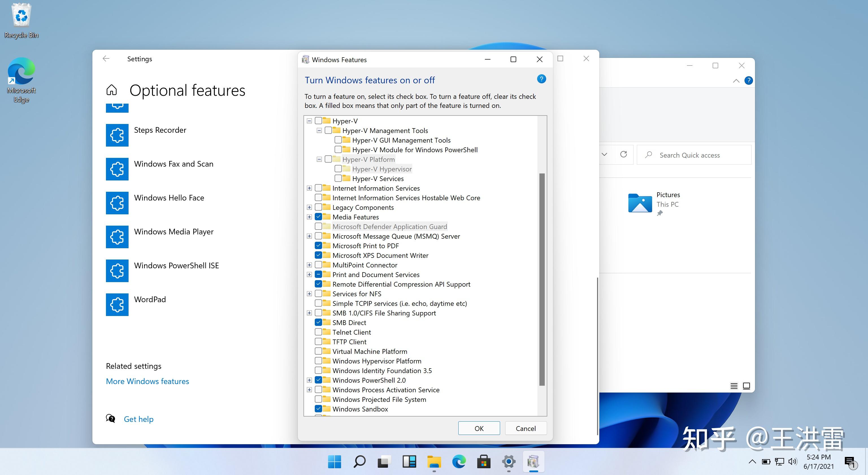Click Cancel in Windows Features dialog
Viewport: 868px width, 475px height.
[x=526, y=428]
